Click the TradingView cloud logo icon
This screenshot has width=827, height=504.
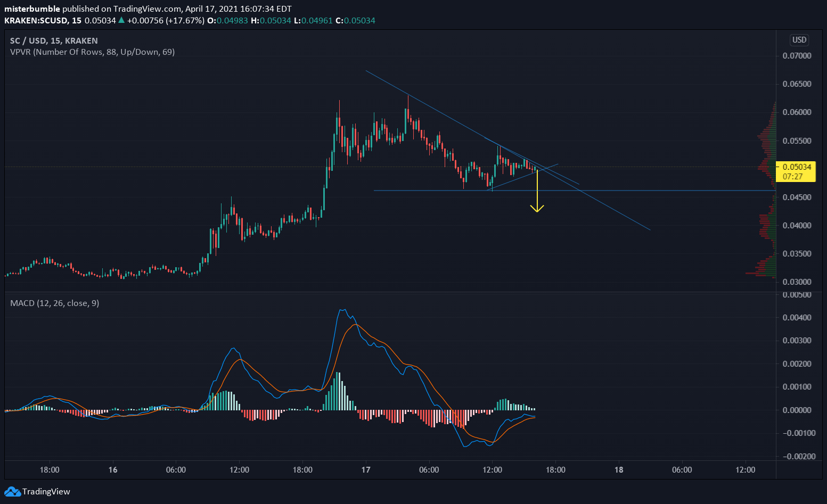12,492
